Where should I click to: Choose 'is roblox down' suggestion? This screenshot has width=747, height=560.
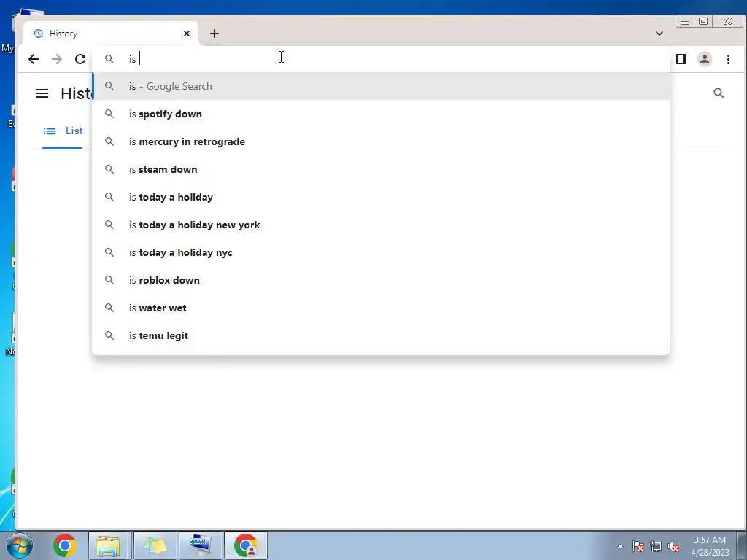381,280
